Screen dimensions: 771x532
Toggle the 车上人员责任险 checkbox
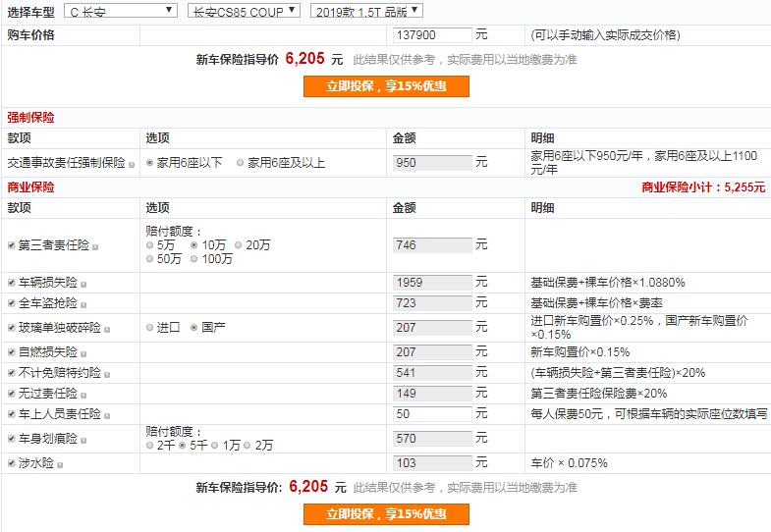(x=12, y=414)
